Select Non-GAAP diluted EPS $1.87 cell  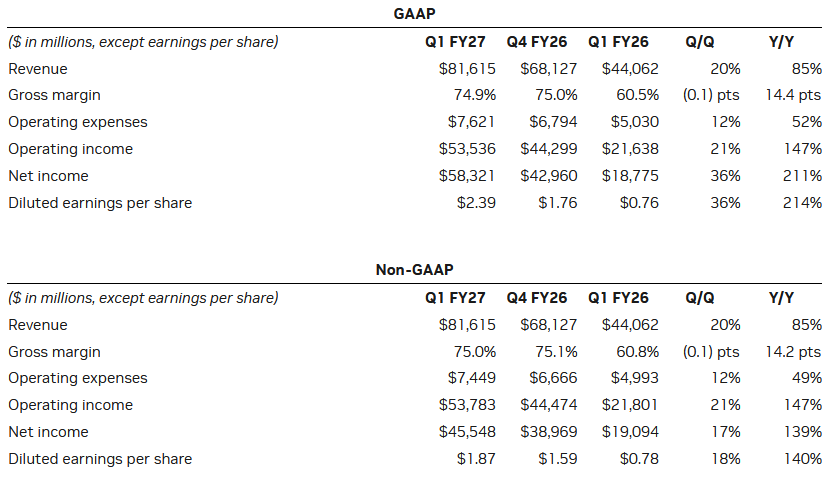476,459
